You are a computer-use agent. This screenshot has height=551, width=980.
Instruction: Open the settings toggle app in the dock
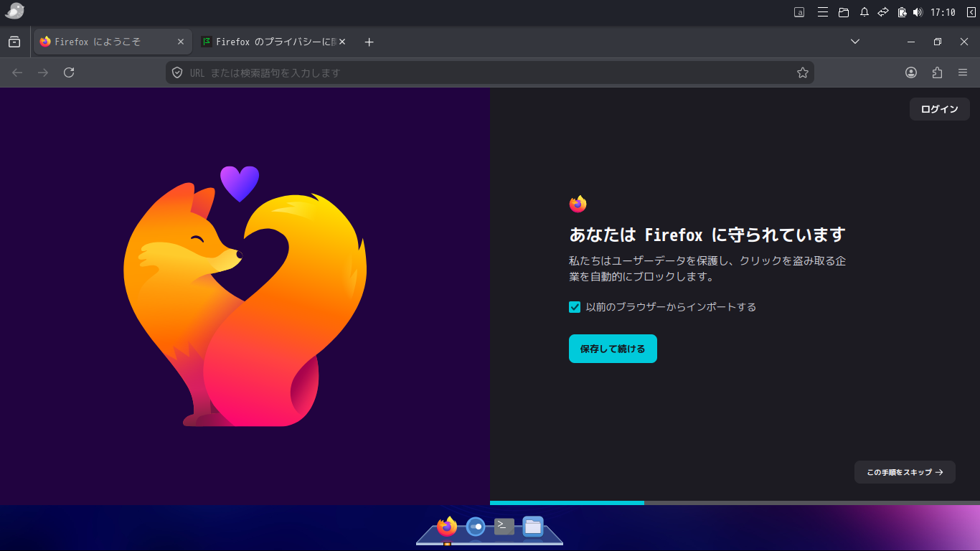tap(476, 527)
